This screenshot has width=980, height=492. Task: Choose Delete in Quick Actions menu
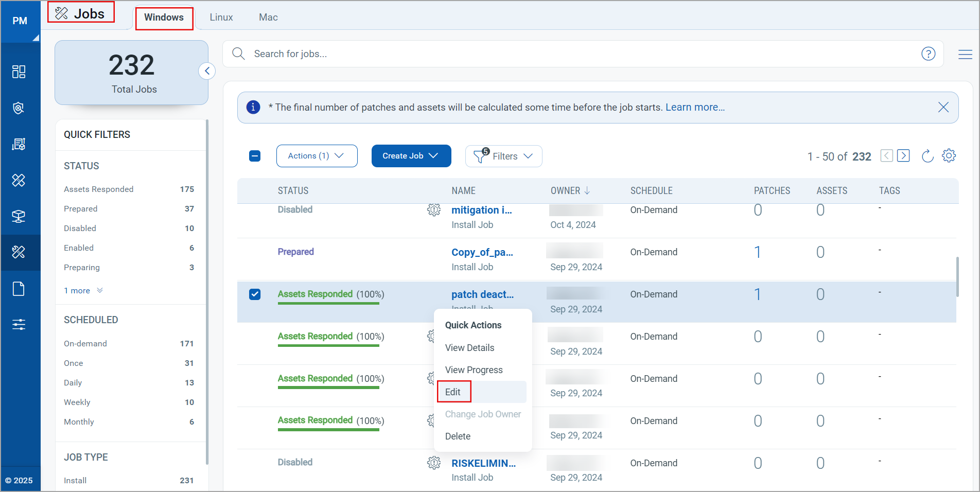(x=458, y=436)
